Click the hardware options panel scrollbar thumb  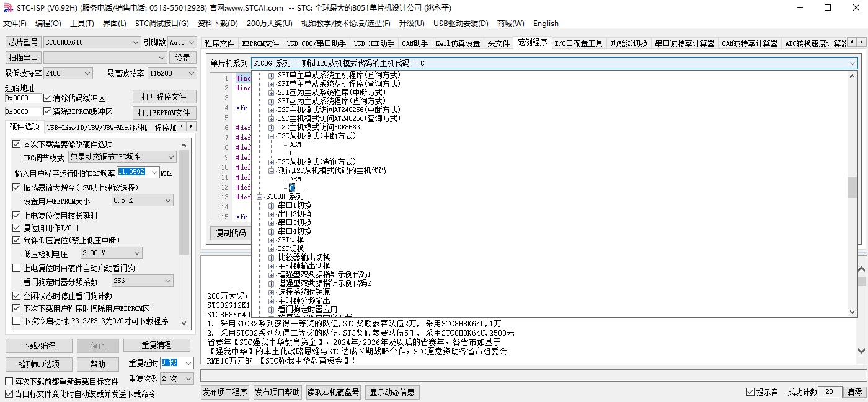point(184,202)
